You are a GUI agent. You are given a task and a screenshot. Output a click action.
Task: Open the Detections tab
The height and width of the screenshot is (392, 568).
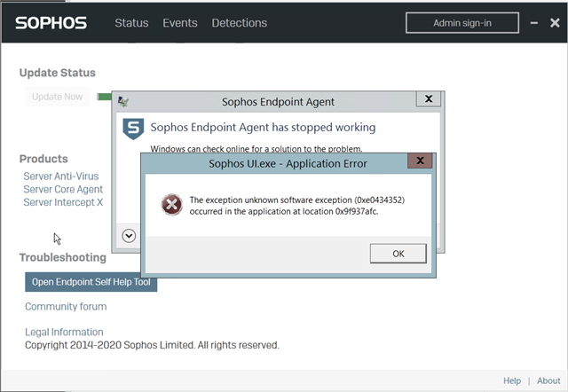240,23
